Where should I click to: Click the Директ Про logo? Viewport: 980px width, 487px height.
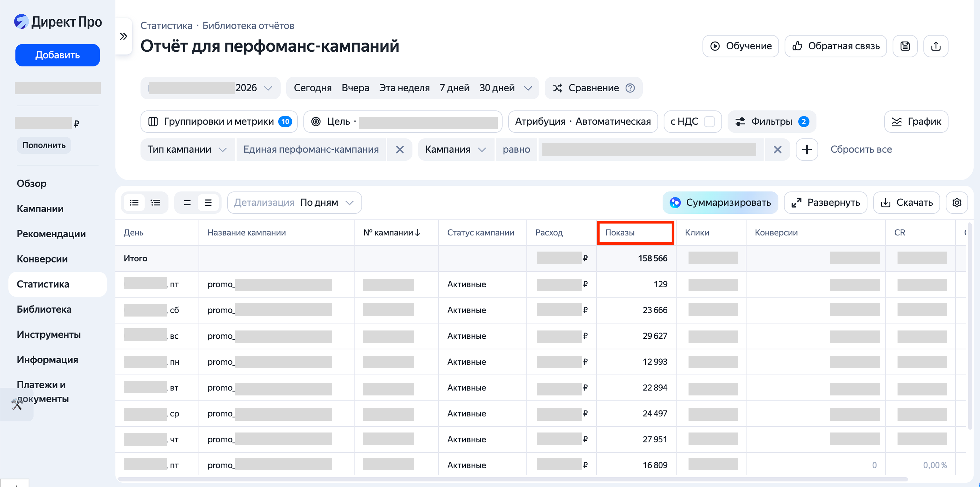58,22
